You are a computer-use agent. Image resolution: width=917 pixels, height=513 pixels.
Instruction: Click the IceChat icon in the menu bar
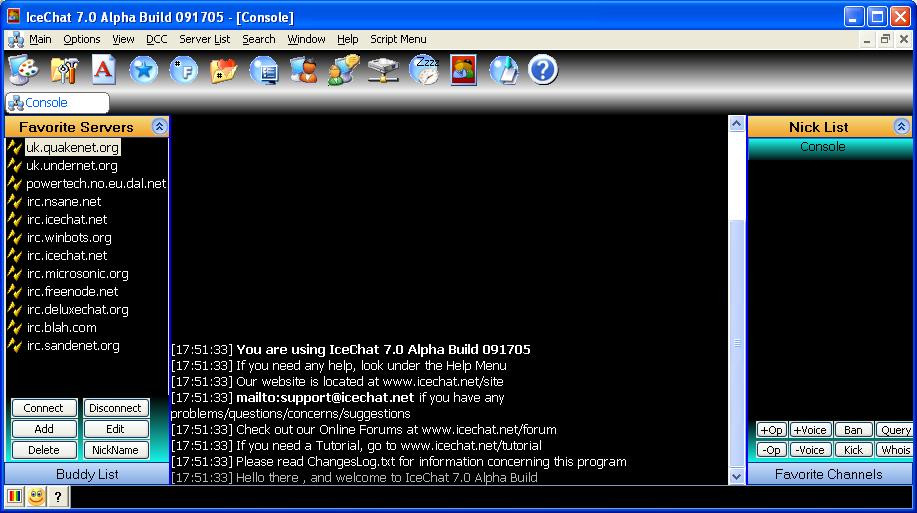click(x=16, y=39)
